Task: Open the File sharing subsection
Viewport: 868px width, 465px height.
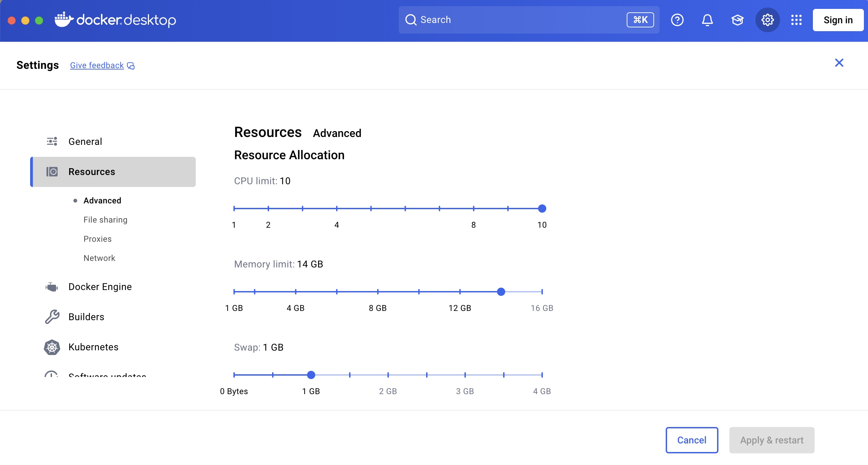Action: pyautogui.click(x=105, y=220)
